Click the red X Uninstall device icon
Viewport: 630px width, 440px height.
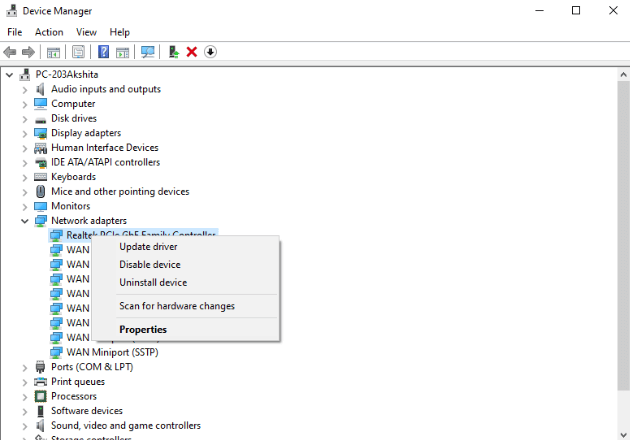click(x=192, y=52)
